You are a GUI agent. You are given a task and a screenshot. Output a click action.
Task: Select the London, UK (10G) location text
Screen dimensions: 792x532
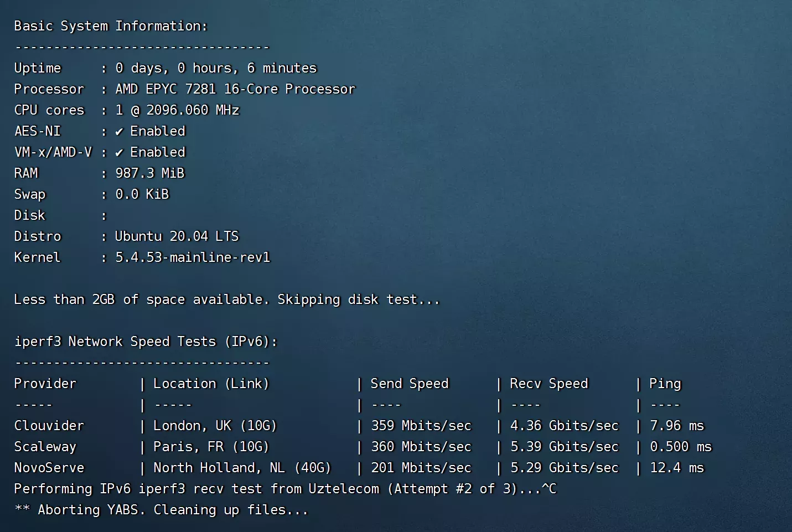[215, 426]
